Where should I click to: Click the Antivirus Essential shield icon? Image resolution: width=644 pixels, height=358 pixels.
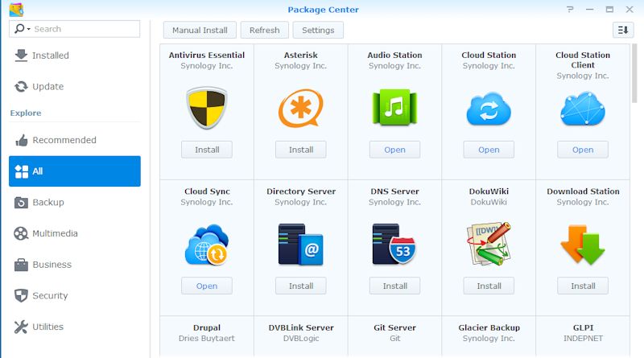point(207,108)
